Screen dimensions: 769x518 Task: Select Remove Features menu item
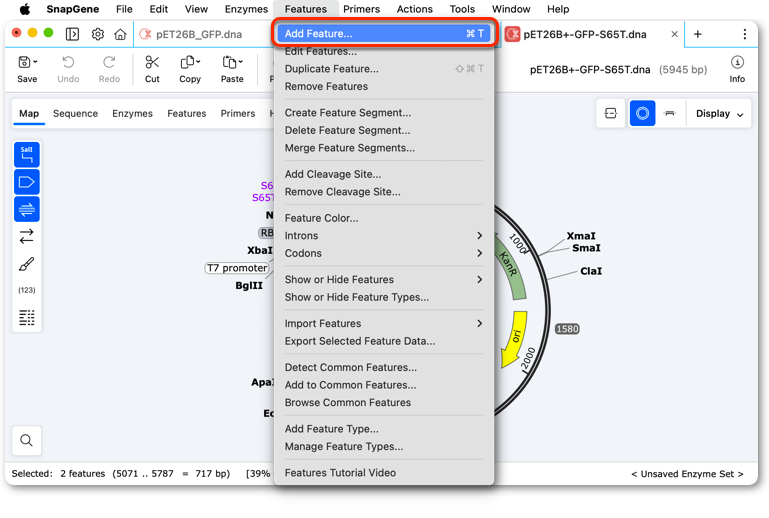tap(384, 86)
